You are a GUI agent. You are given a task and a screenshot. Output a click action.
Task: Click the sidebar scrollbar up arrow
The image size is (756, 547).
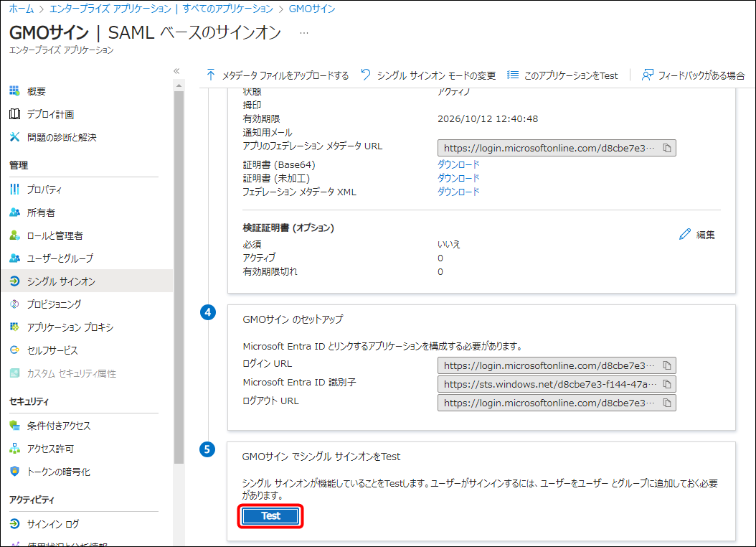pyautogui.click(x=179, y=86)
